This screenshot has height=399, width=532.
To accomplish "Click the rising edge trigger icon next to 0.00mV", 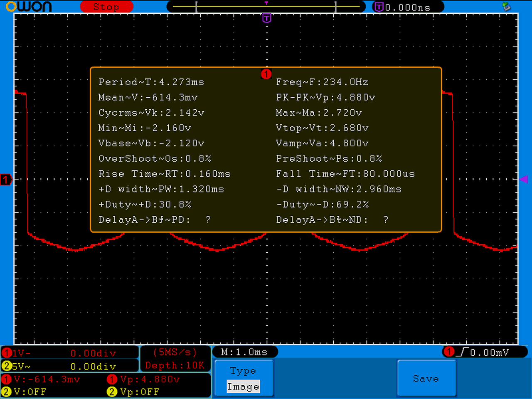I will pos(462,352).
